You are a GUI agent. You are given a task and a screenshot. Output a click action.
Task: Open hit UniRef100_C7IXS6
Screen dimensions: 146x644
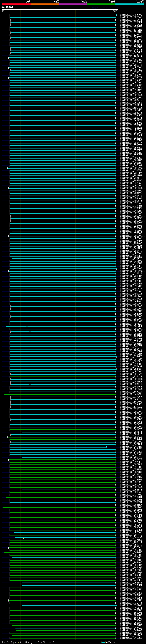[x=131, y=20]
